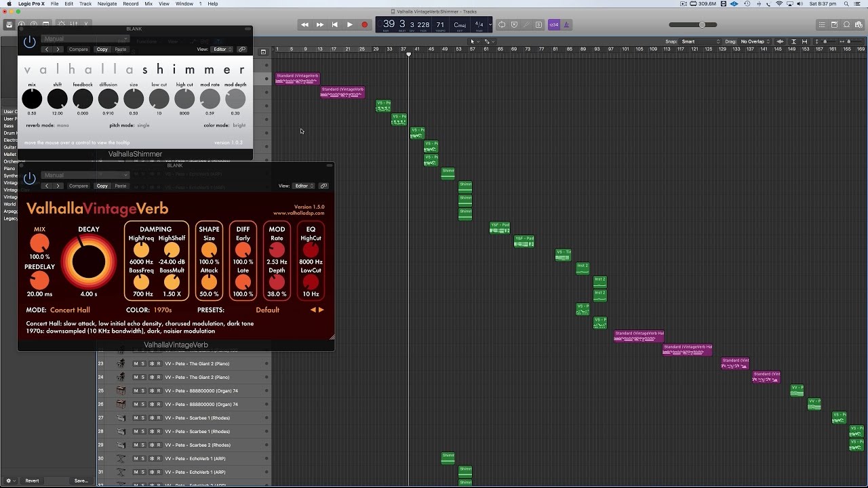Viewport: 868px width, 488px height.
Task: Toggle the Solo mode button in control bar
Action: click(539, 25)
